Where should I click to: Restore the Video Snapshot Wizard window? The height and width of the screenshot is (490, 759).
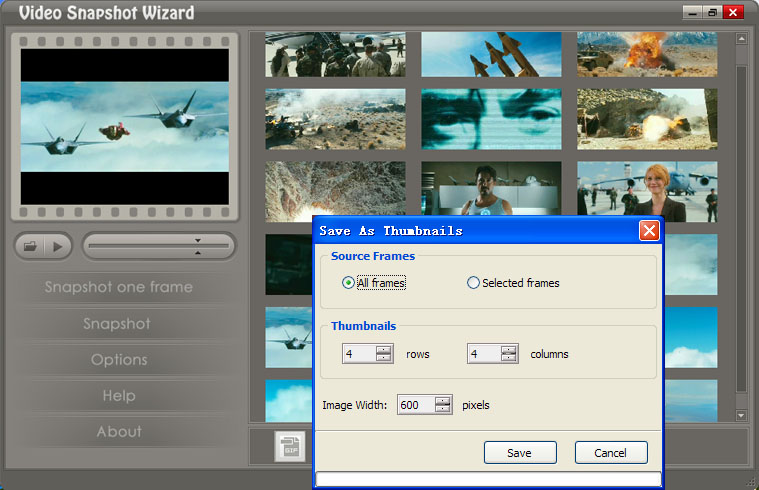click(x=712, y=13)
